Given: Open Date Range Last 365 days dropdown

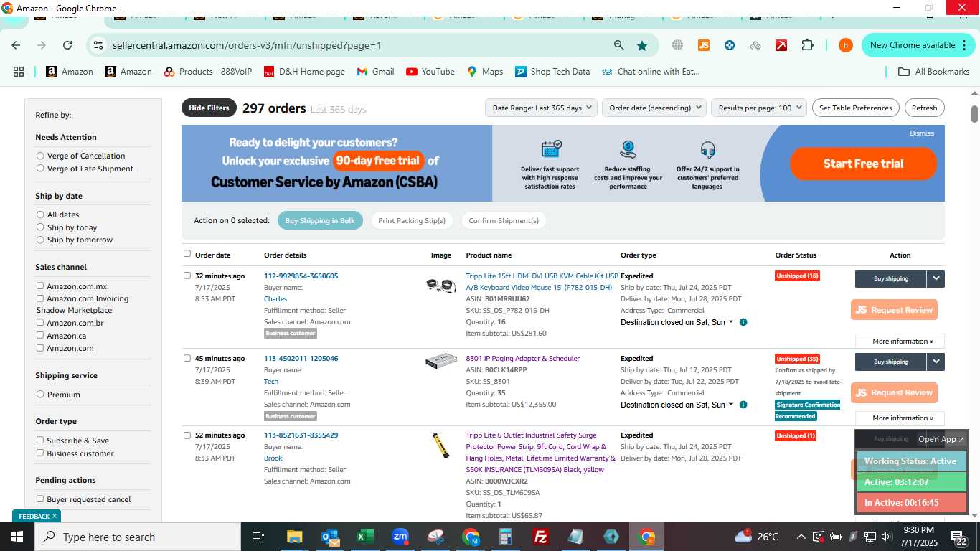Looking at the screenshot, I should (x=541, y=108).
